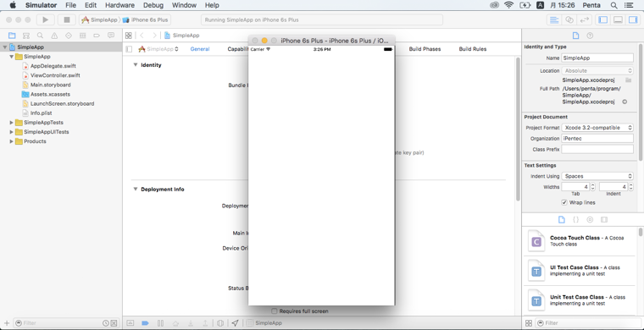Open the Report navigator speech-bubble icon

pos(111,36)
